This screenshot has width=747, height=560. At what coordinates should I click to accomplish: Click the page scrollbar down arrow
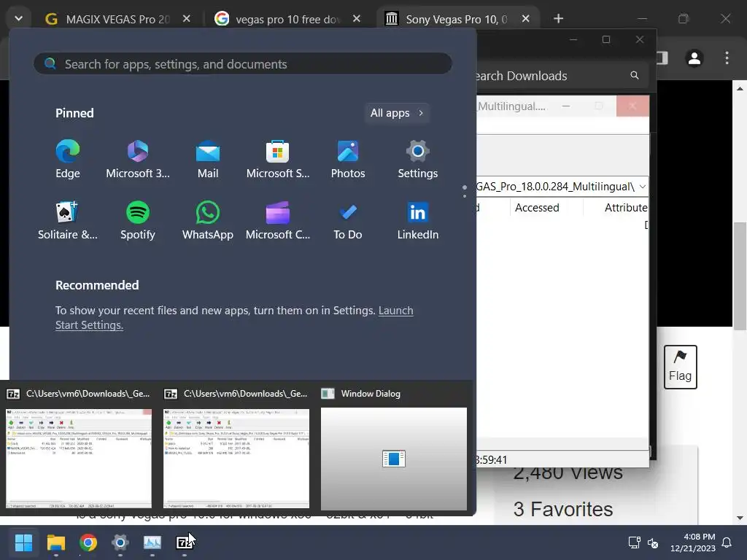(x=740, y=518)
